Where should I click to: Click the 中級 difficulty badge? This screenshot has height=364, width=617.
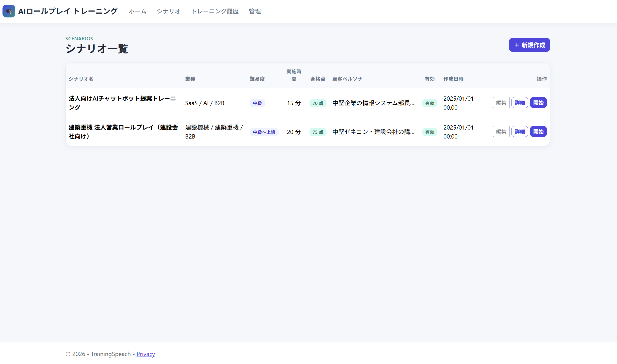(257, 103)
